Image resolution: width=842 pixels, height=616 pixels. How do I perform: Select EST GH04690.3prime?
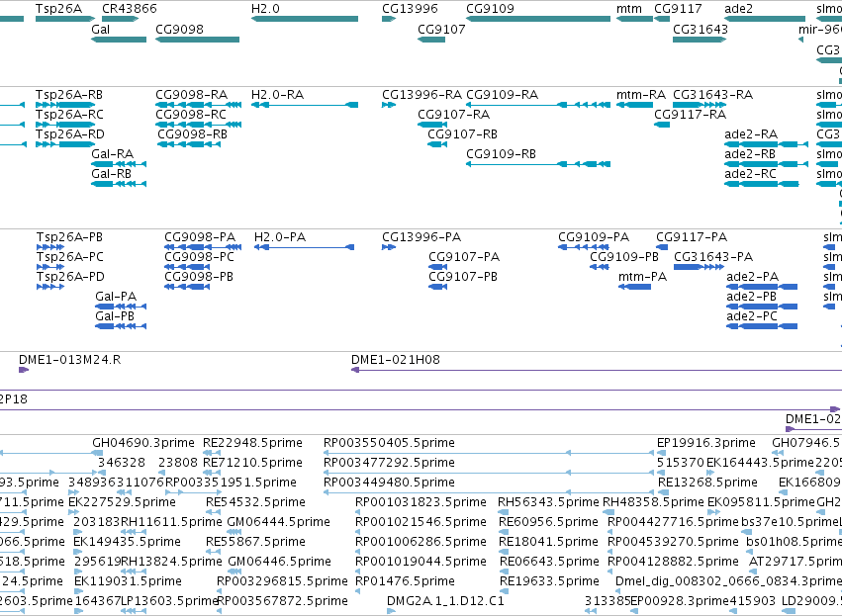point(143,443)
